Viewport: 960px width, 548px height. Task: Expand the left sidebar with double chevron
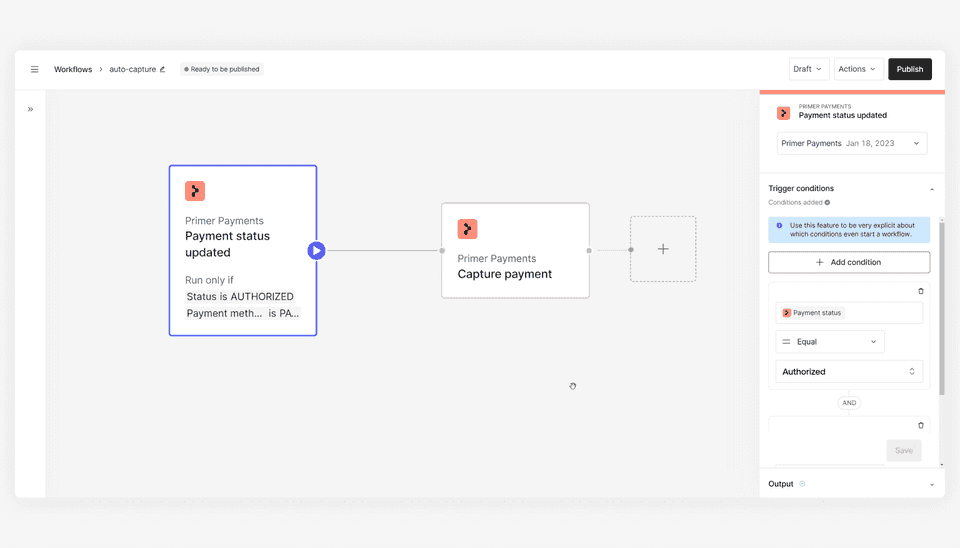(x=30, y=109)
